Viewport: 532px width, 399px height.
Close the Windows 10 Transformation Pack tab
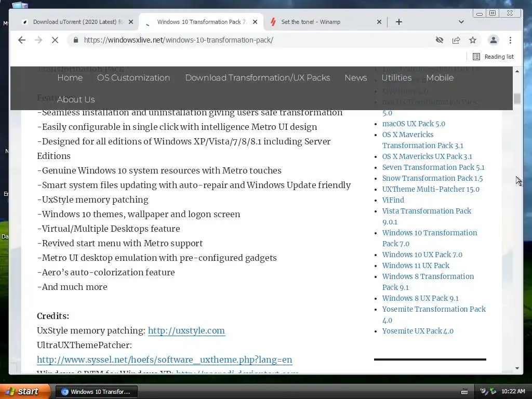(x=255, y=22)
